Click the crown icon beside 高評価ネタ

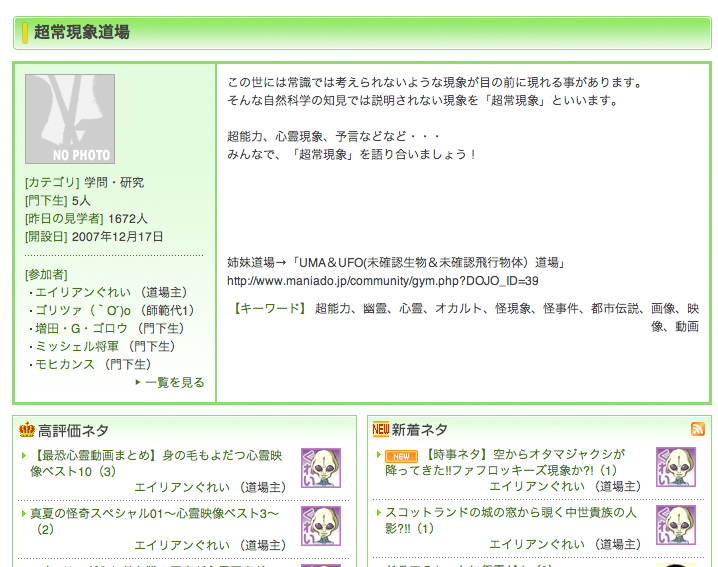27,430
